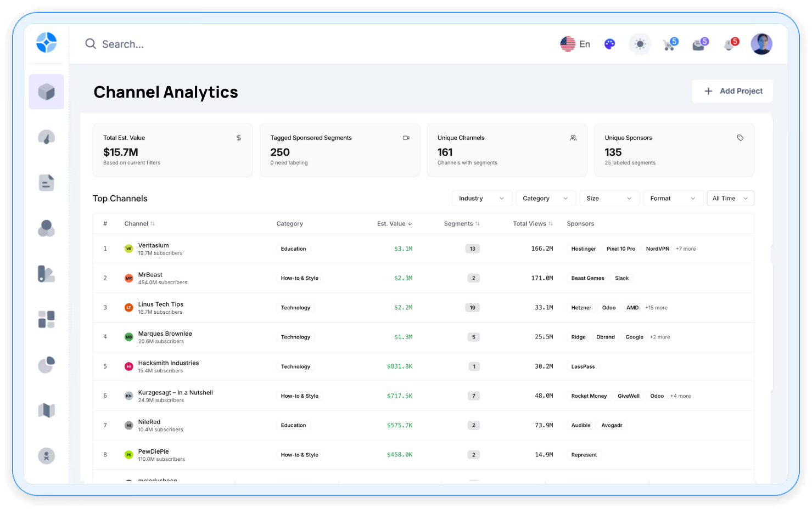Click the app logo in the sidebar
Image resolution: width=812 pixels, height=514 pixels.
pos(46,43)
